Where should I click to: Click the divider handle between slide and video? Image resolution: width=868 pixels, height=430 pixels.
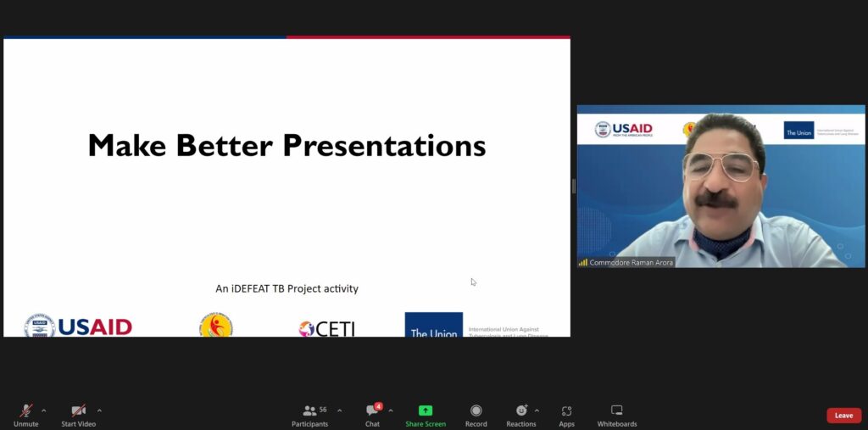coord(574,186)
